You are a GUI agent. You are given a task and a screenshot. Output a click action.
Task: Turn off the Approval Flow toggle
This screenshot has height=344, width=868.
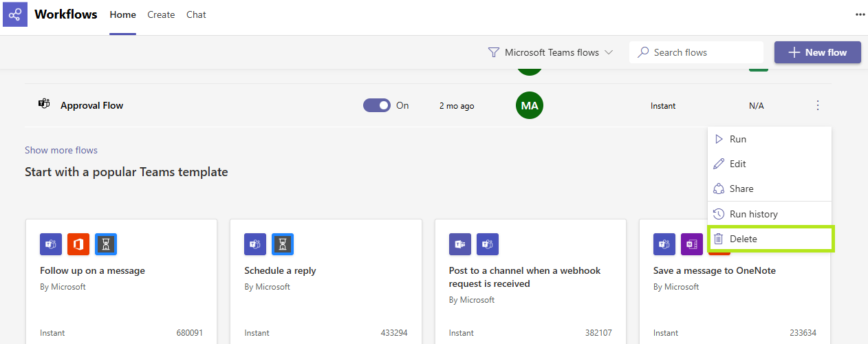coord(377,105)
